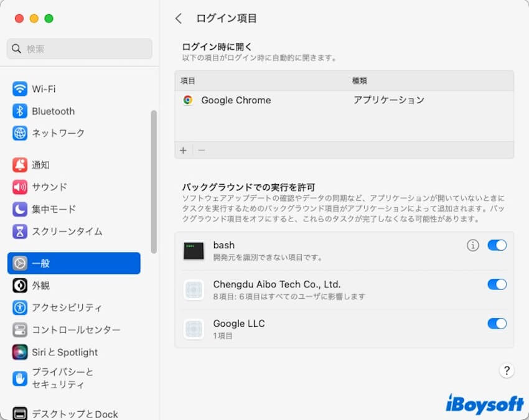Open Wi-Fi settings

(44, 89)
